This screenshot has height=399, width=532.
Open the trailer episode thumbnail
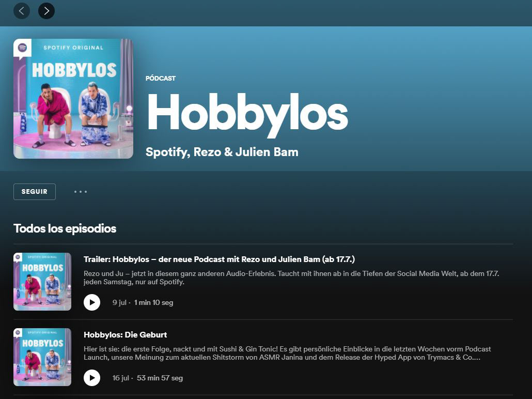pos(42,282)
